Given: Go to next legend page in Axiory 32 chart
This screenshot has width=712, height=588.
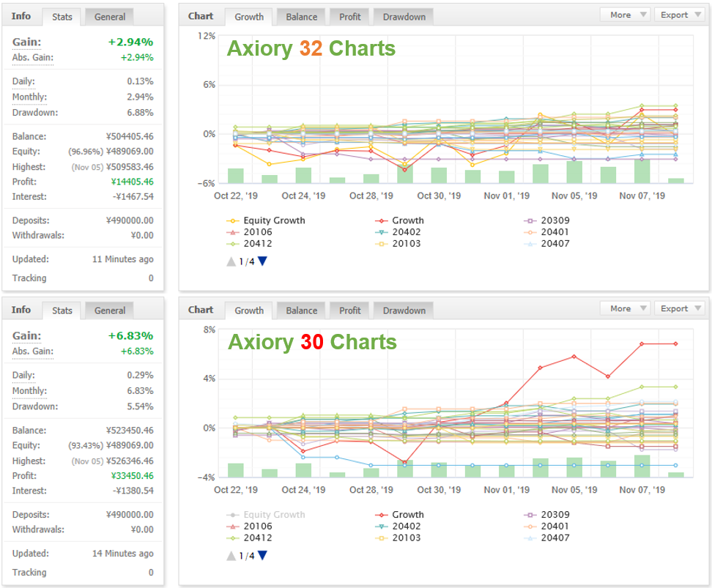Looking at the screenshot, I should click(x=262, y=261).
